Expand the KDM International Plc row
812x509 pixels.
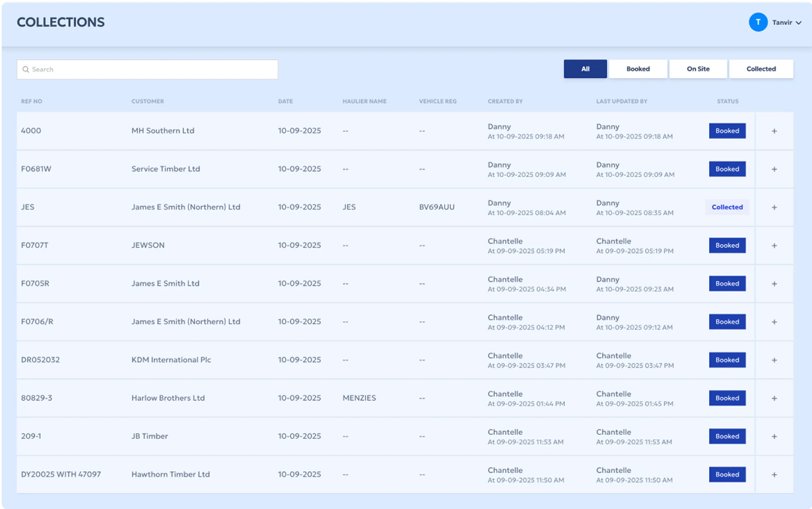(x=774, y=360)
